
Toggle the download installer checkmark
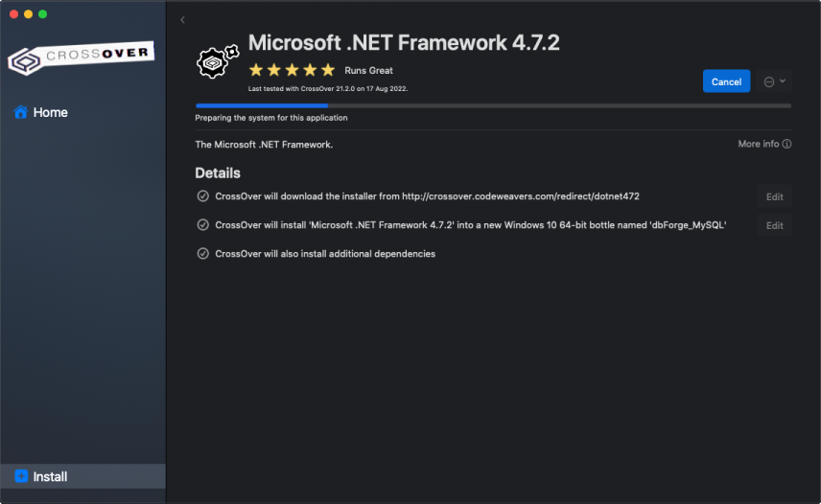coord(202,196)
